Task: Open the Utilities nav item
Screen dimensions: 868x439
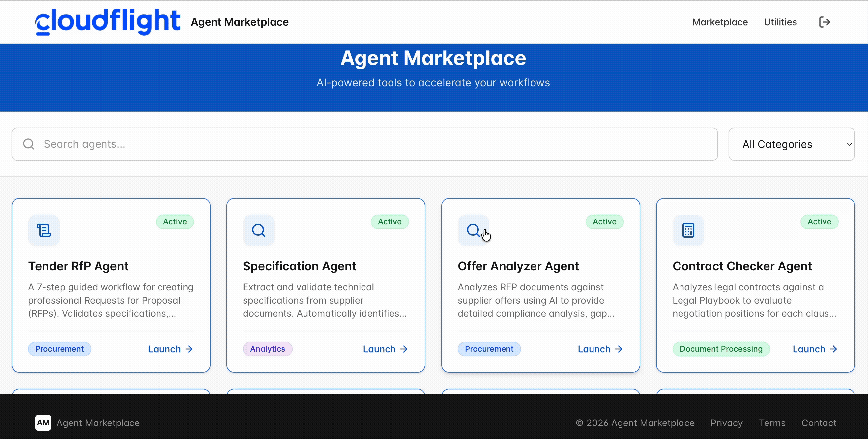Action: click(x=780, y=22)
